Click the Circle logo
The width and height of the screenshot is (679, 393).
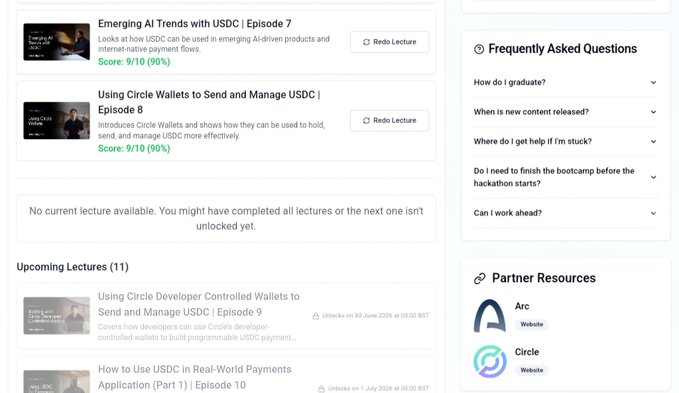coord(490,361)
